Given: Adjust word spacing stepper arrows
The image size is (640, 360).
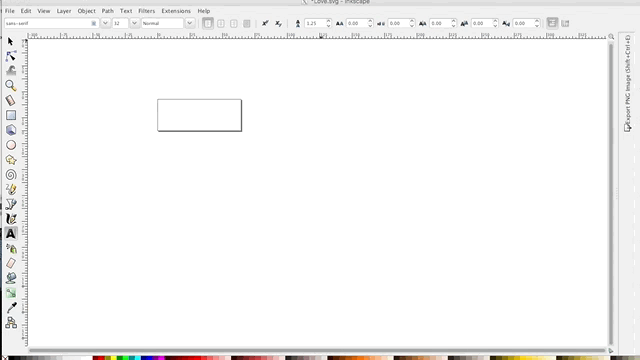Looking at the screenshot, I should tap(412, 23).
